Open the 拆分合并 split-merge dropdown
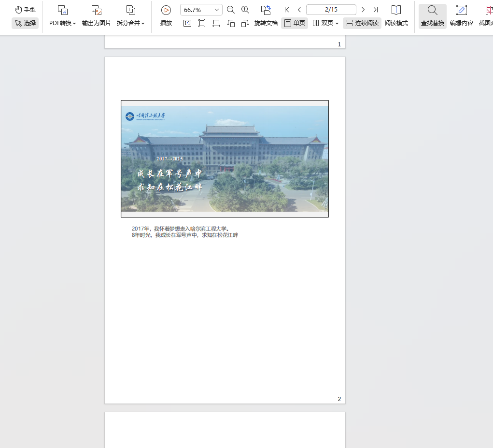This screenshot has width=493, height=448. click(x=130, y=23)
